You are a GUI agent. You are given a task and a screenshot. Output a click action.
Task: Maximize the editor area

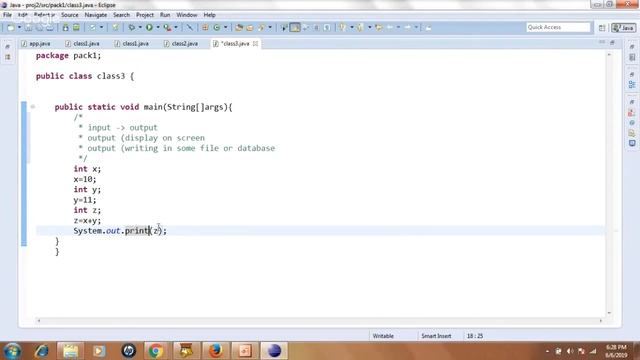612,42
